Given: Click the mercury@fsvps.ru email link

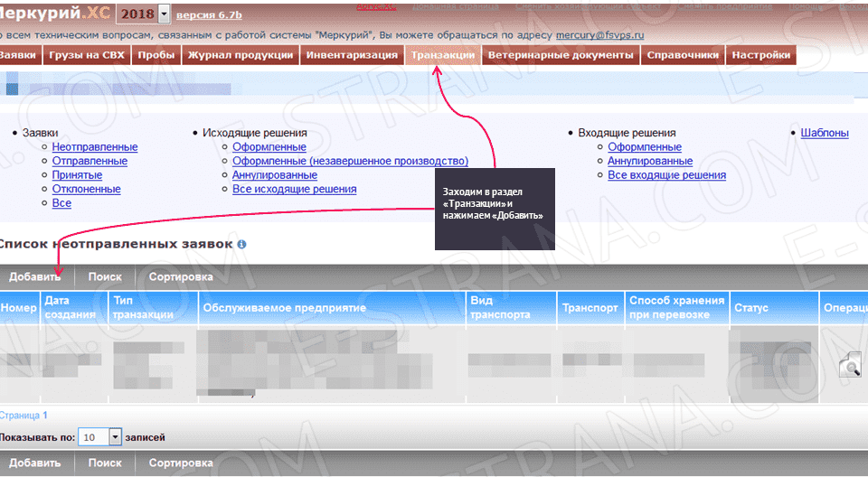Looking at the screenshot, I should (x=600, y=35).
